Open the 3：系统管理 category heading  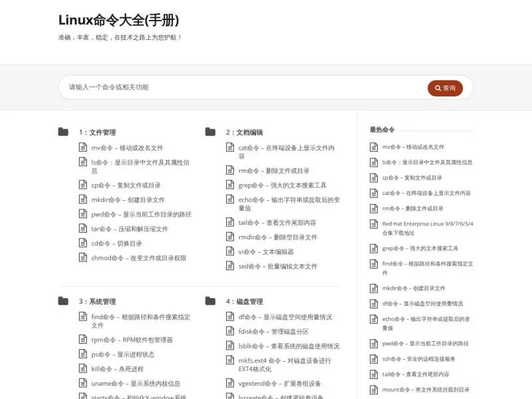97,302
